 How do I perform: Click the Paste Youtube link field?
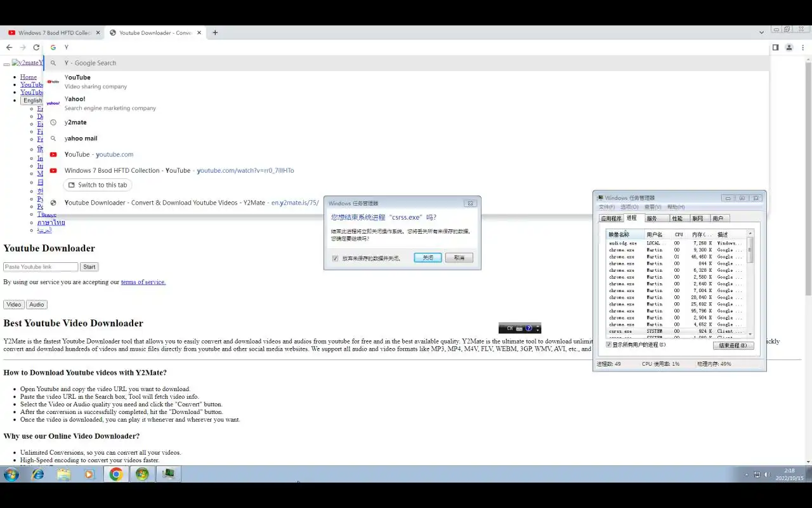pos(41,267)
